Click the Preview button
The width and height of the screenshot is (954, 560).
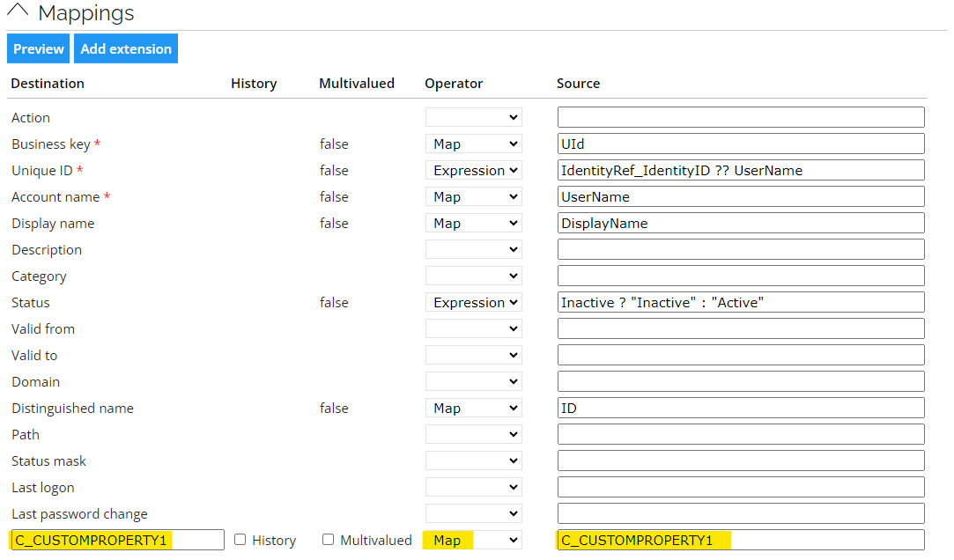coord(39,48)
